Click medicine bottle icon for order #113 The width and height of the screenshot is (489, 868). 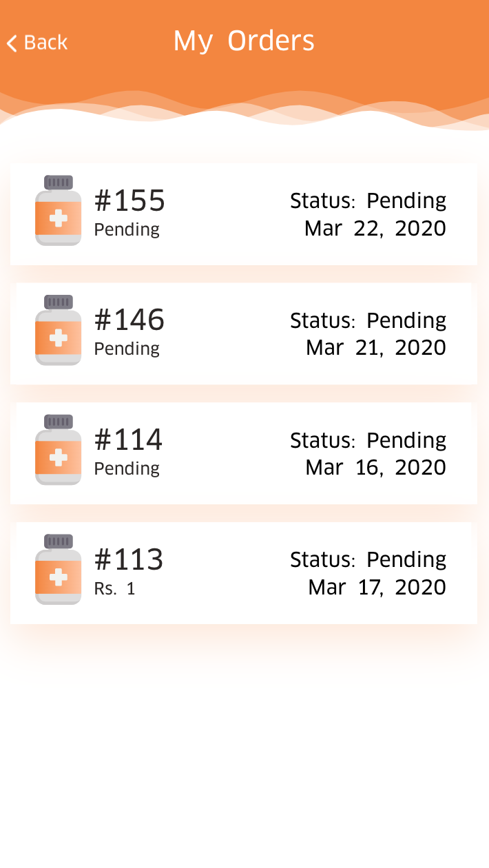coord(59,570)
